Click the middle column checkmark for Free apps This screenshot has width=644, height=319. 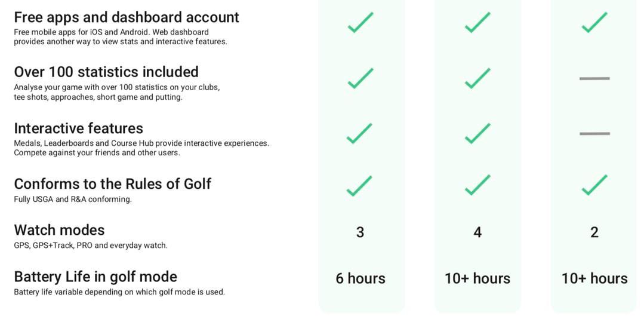[x=477, y=22]
